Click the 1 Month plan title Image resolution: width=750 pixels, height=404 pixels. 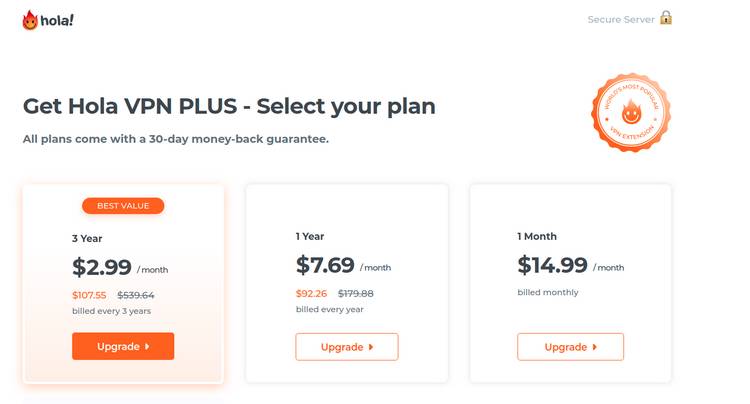(x=537, y=236)
